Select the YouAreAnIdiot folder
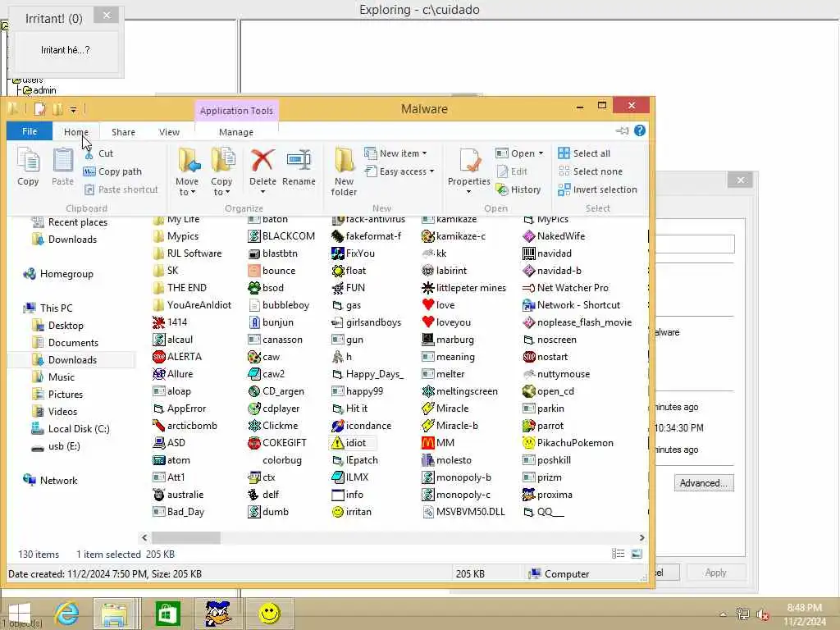Screen dimensions: 840x630 coord(192,305)
